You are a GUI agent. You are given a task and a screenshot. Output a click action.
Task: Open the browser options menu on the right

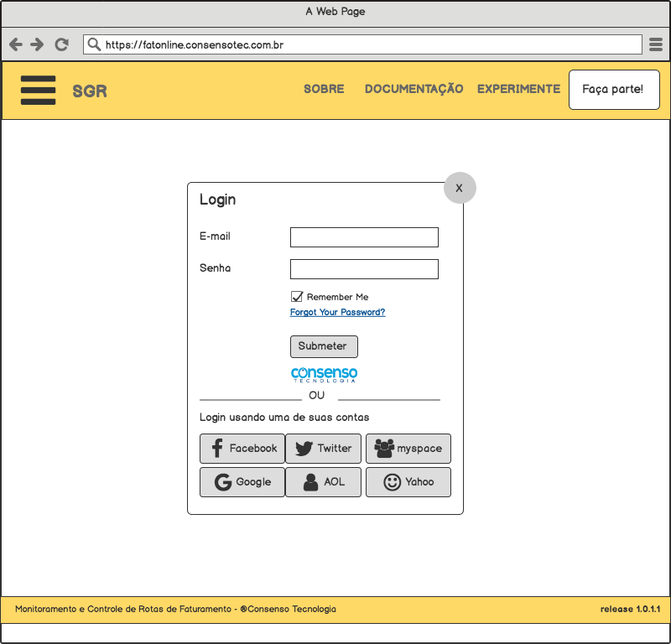tap(656, 44)
